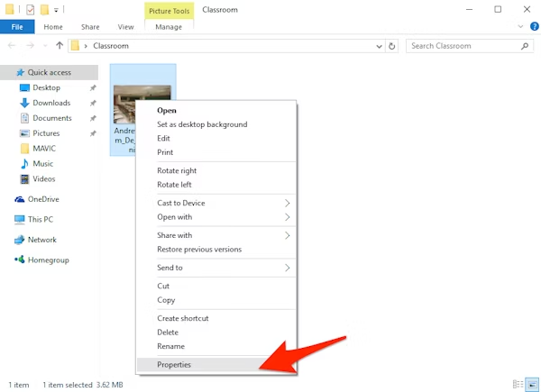Expand the Send to submenu
541x392 pixels.
point(288,268)
